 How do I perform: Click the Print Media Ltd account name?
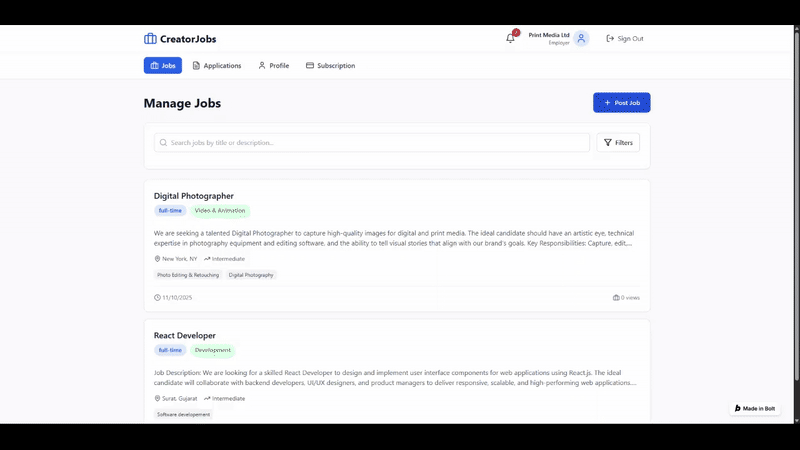point(549,35)
